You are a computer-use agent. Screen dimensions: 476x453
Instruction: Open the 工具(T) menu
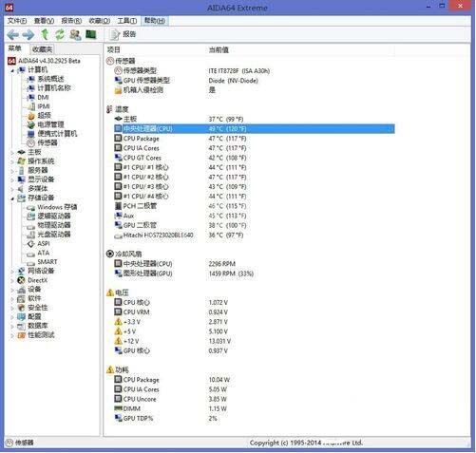[127, 21]
